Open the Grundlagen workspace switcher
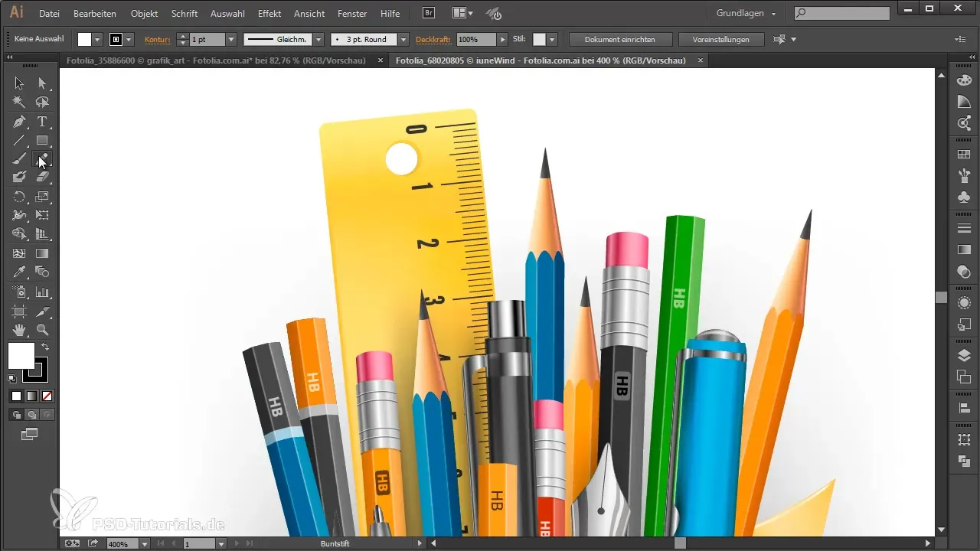980x551 pixels. (x=746, y=13)
